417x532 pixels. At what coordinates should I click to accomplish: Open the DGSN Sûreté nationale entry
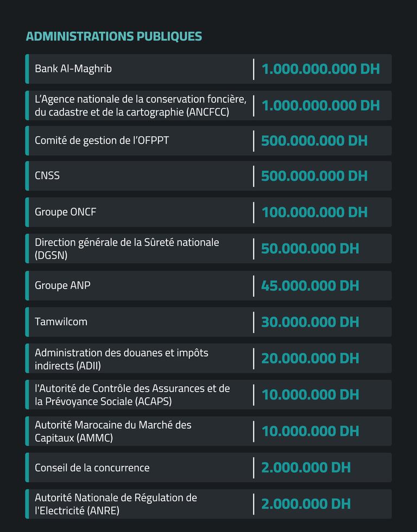click(127, 248)
